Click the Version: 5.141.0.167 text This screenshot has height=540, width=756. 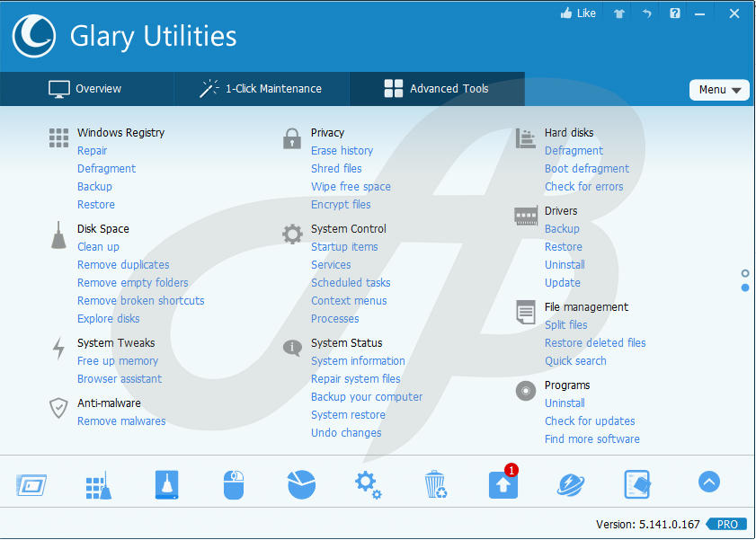coord(647,524)
